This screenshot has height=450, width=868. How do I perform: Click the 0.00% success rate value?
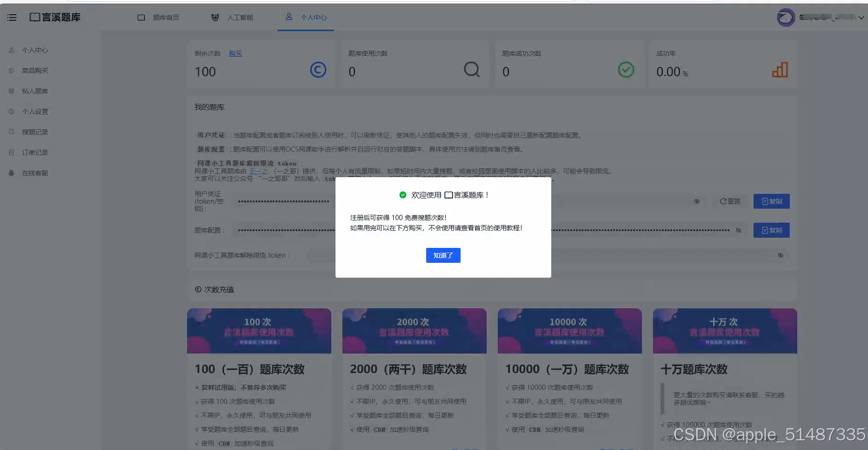tap(672, 72)
